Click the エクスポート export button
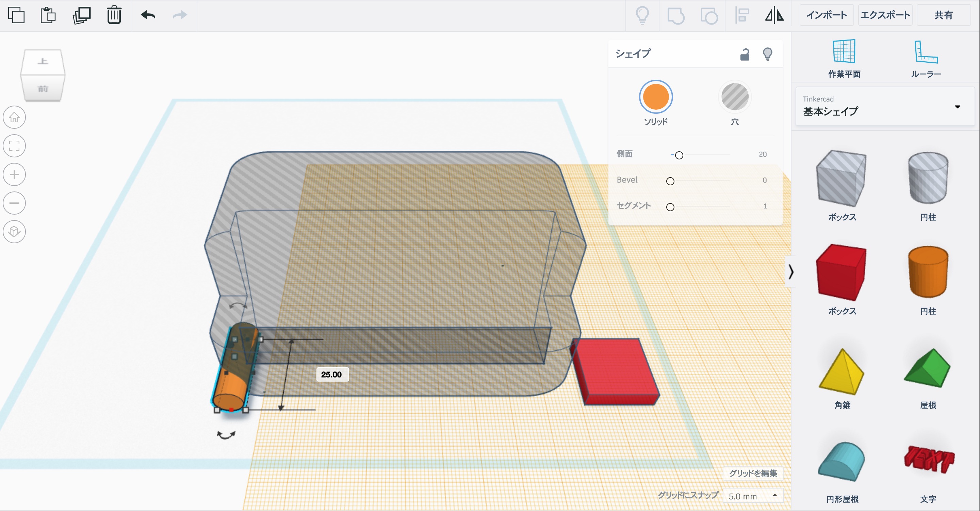Screen dimensions: 980x511 (885, 15)
